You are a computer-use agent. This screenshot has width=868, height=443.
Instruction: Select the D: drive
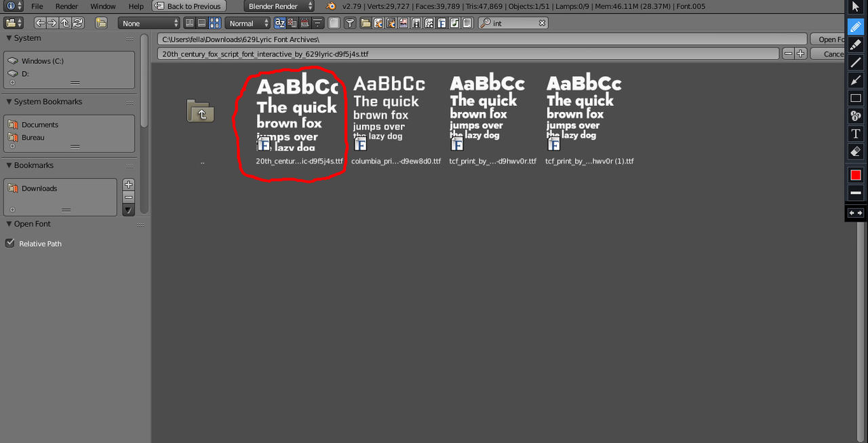click(68, 73)
